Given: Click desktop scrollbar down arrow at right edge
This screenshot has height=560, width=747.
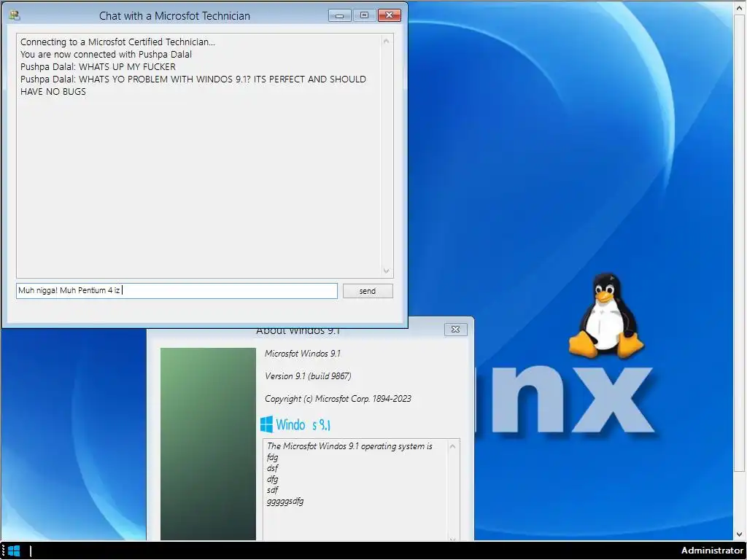Looking at the screenshot, I should click(x=740, y=534).
